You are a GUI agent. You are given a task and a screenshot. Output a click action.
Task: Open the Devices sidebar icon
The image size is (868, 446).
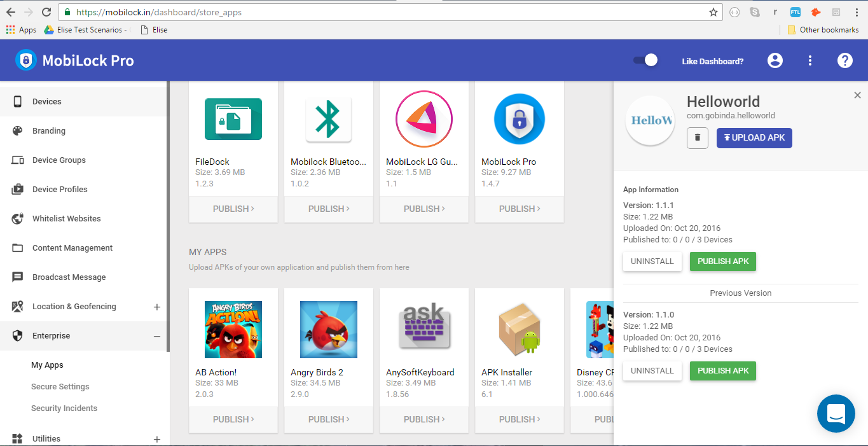(x=18, y=102)
